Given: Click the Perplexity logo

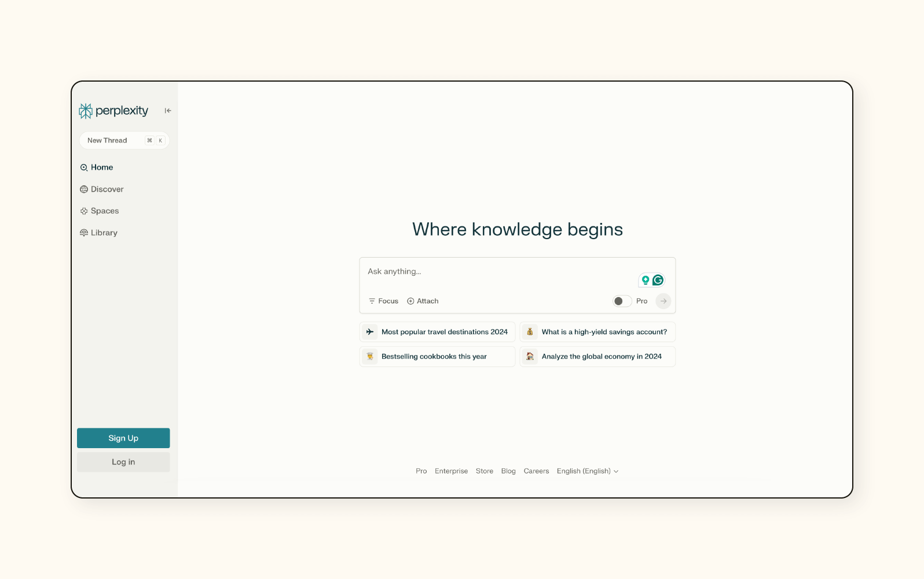Looking at the screenshot, I should pyautogui.click(x=113, y=111).
